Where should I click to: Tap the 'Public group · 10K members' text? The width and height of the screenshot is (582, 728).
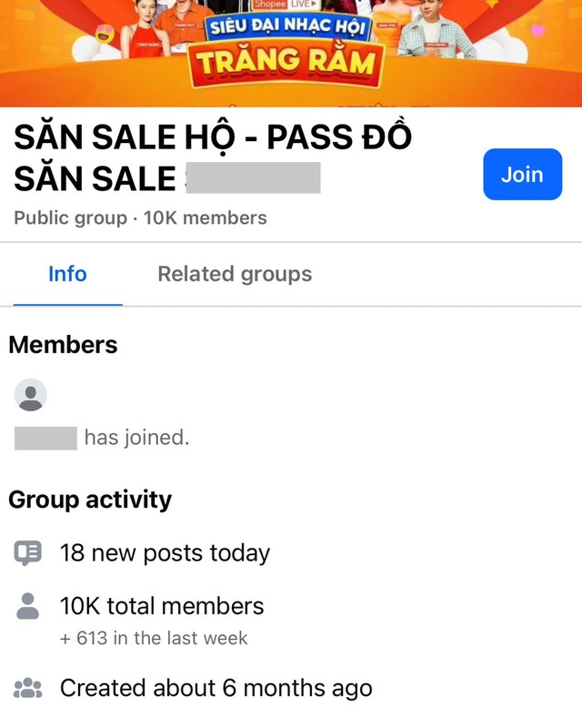coord(140,218)
